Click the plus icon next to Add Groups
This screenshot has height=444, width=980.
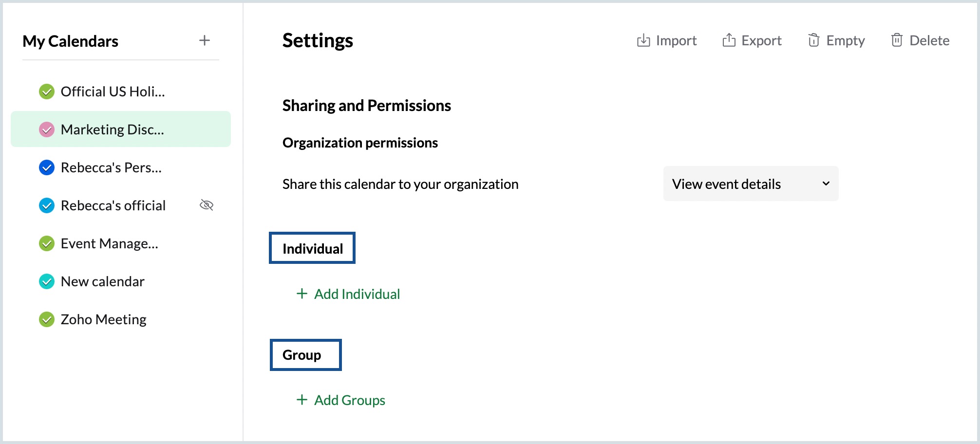pyautogui.click(x=302, y=400)
